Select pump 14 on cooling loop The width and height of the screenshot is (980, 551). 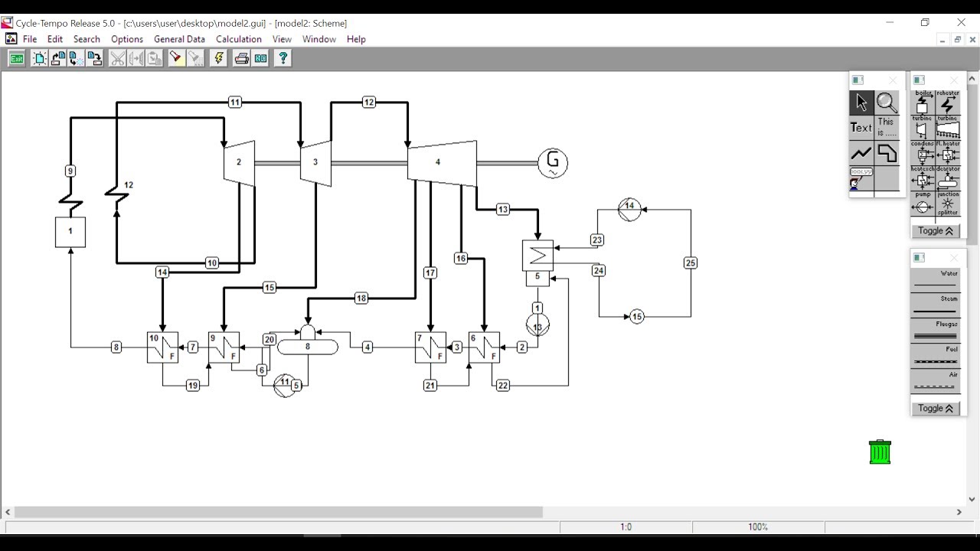click(x=629, y=209)
